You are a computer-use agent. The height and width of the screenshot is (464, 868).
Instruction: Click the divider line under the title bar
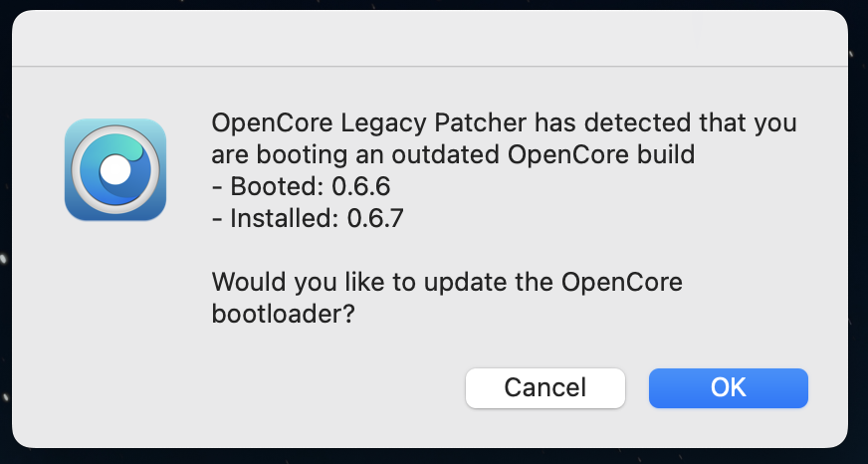click(430, 67)
